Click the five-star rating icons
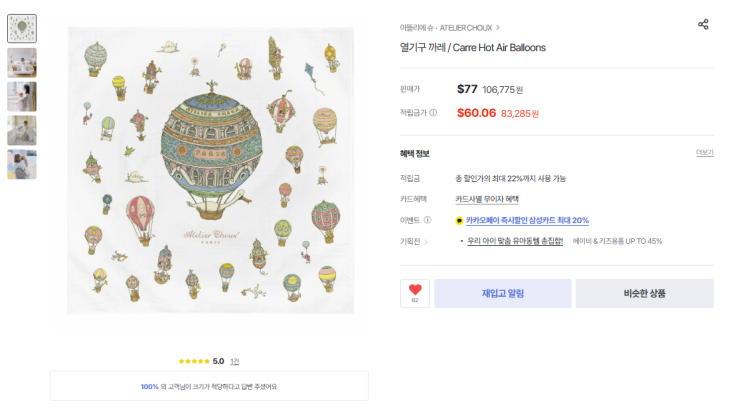This screenshot has width=743, height=417. (194, 361)
